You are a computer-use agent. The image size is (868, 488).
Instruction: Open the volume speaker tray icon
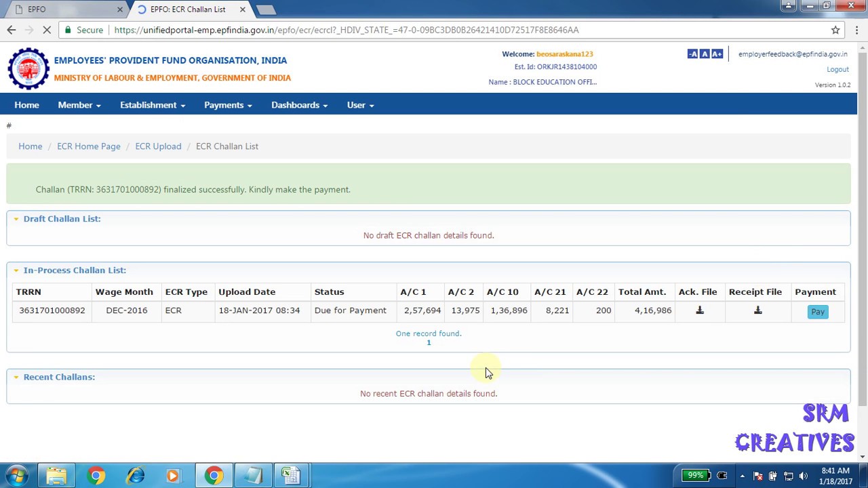[x=804, y=476]
